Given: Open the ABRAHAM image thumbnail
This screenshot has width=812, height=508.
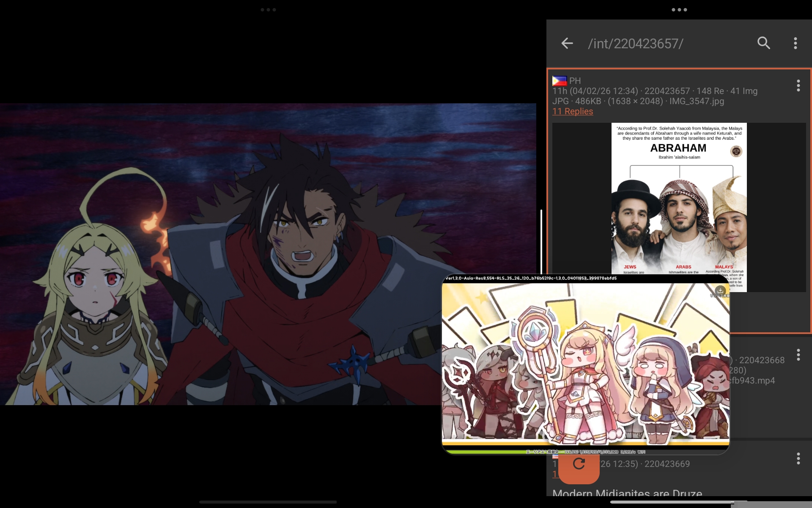Looking at the screenshot, I should point(679,199).
